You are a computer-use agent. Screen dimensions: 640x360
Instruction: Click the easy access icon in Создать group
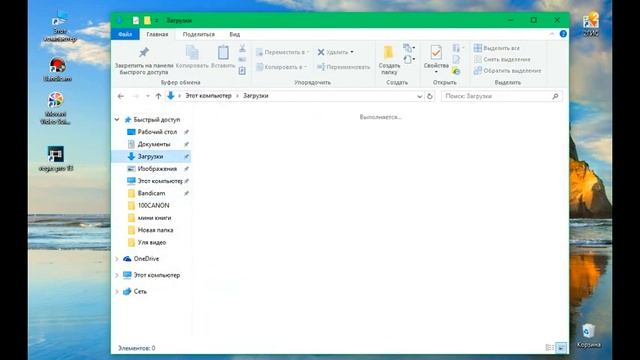[x=409, y=60]
